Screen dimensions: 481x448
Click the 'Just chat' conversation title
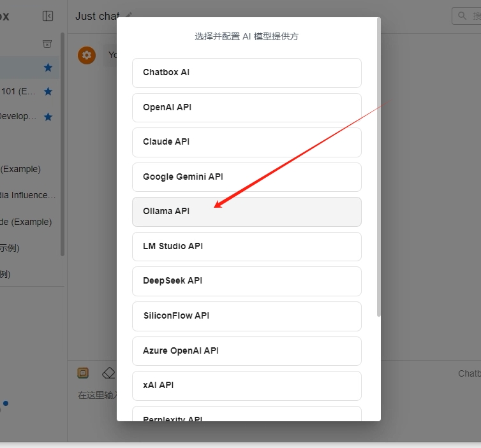[98, 16]
